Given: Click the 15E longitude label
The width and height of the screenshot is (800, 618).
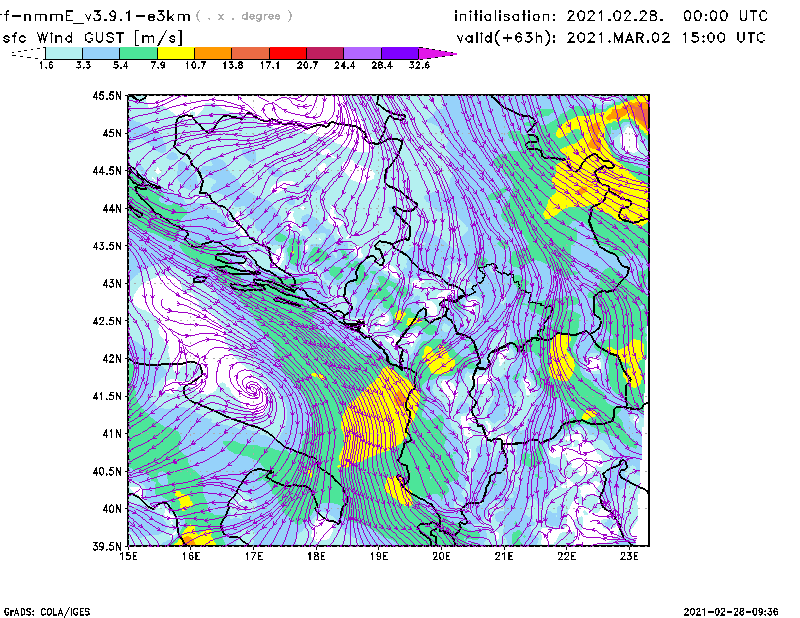Looking at the screenshot, I should pos(128,556).
